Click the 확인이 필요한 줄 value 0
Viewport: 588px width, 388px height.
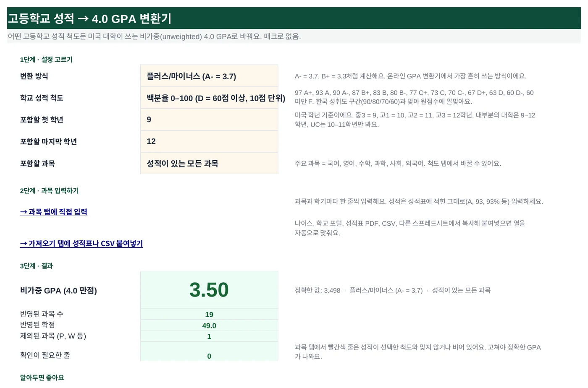pyautogui.click(x=209, y=352)
